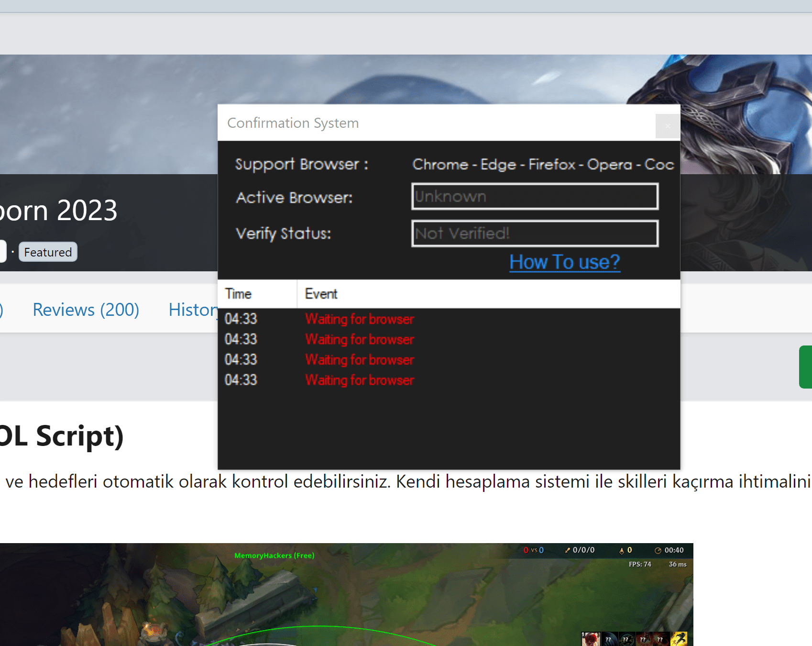Image resolution: width=812 pixels, height=646 pixels.
Task: Focus the Active Browser field showing Unknown
Action: pos(535,196)
